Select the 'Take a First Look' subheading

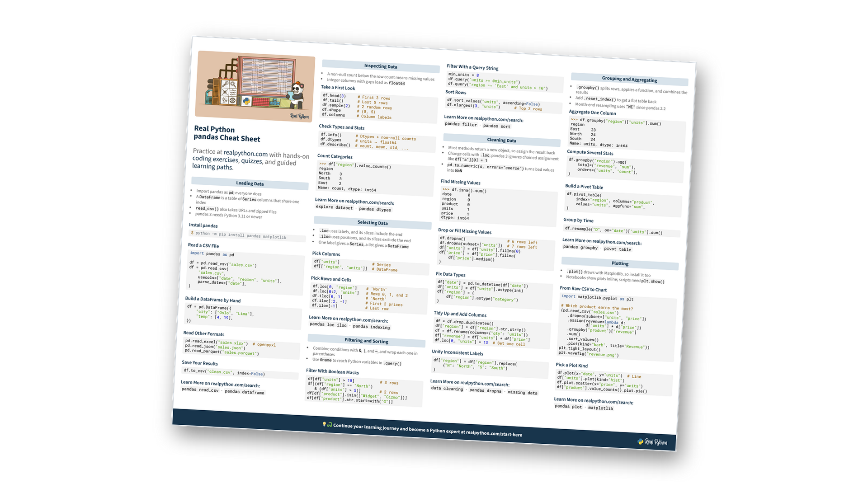(338, 88)
